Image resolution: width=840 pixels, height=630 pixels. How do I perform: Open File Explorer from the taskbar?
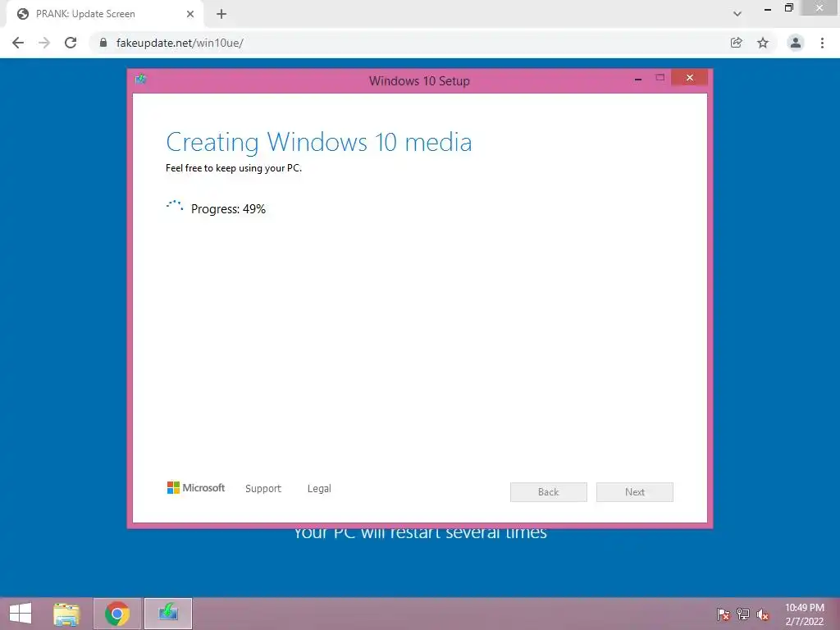[x=66, y=614]
